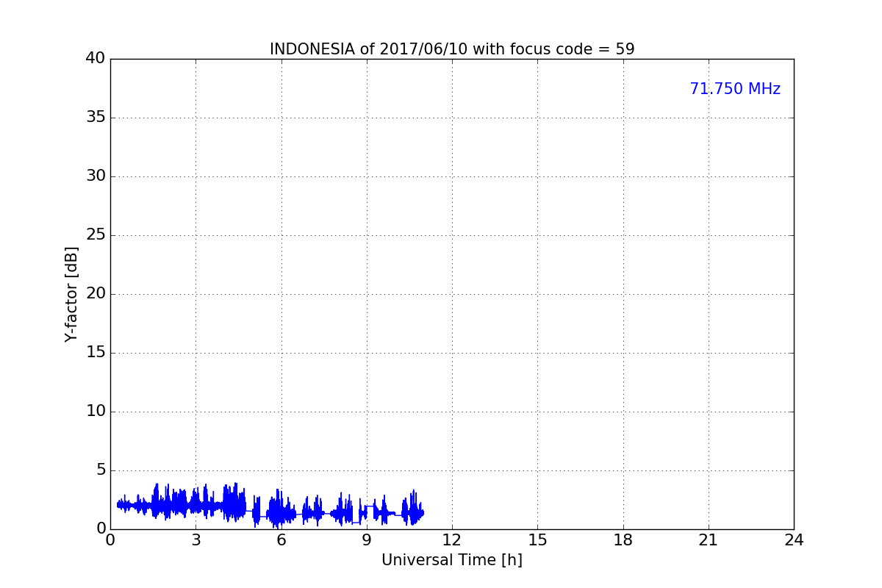Click x-axis tick label '6'
882x588 pixels.
tap(281, 540)
